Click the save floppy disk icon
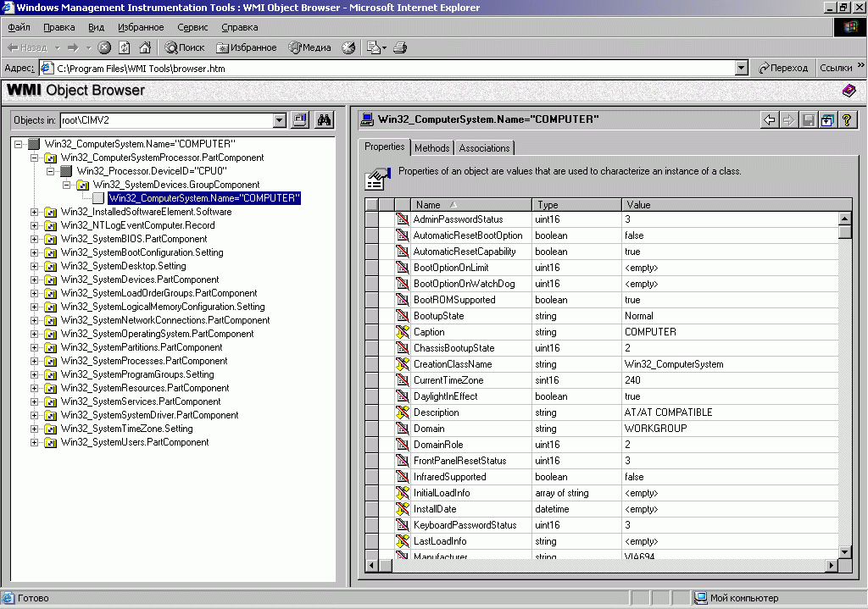The height and width of the screenshot is (609, 868). click(808, 120)
